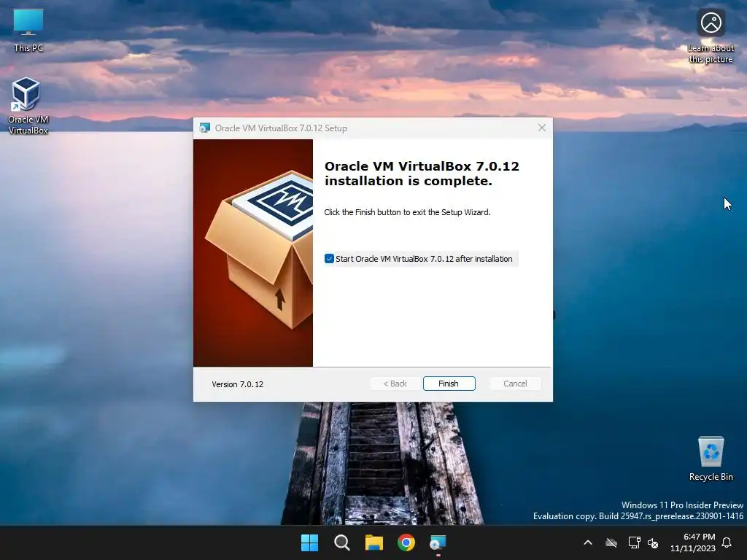Screen dimensions: 747x560
Task: Click the OneDrive cloud tray icon
Action: 611,542
